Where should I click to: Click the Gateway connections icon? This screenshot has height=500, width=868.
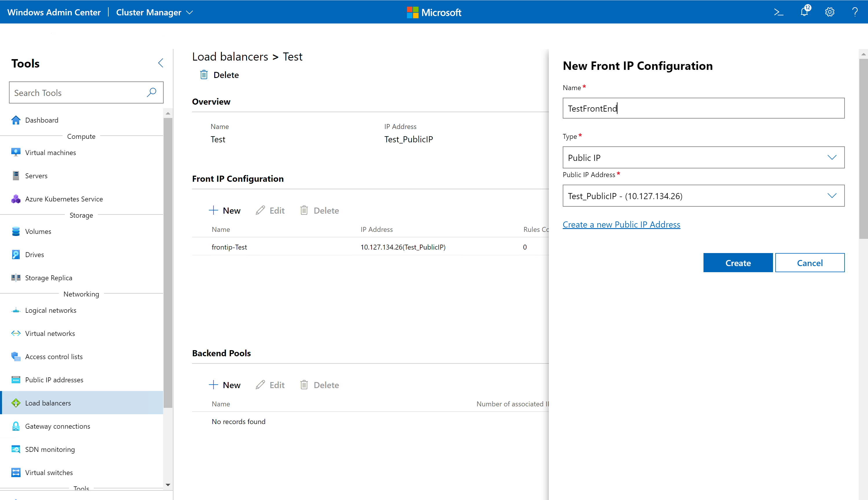(16, 426)
